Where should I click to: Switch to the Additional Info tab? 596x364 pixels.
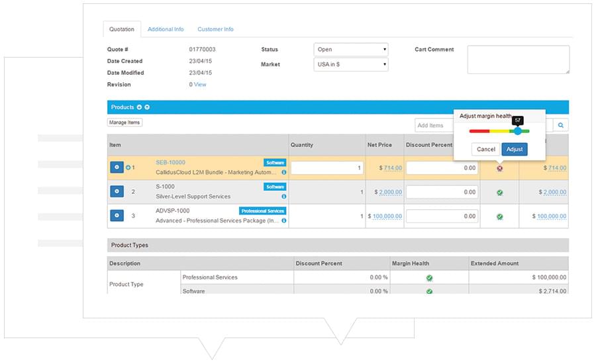[166, 29]
